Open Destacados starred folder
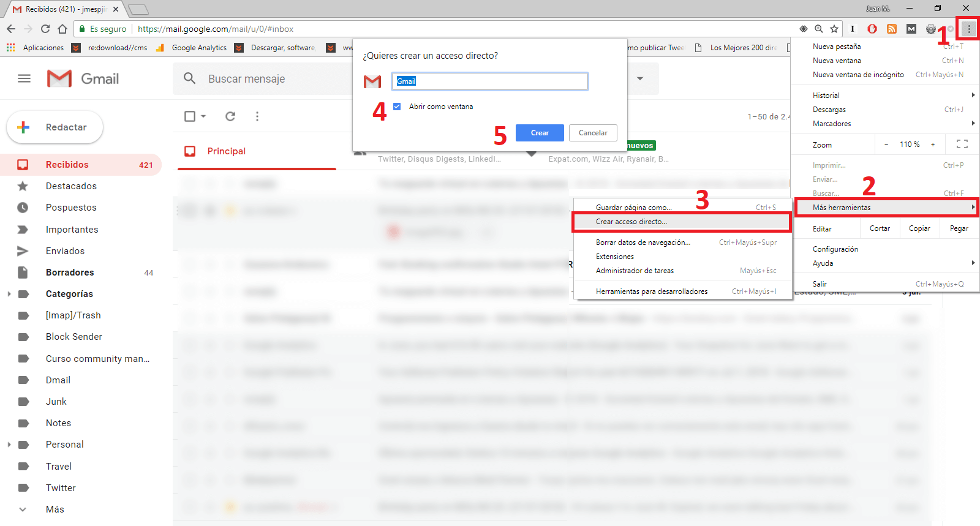Image resolution: width=980 pixels, height=526 pixels. 71,186
